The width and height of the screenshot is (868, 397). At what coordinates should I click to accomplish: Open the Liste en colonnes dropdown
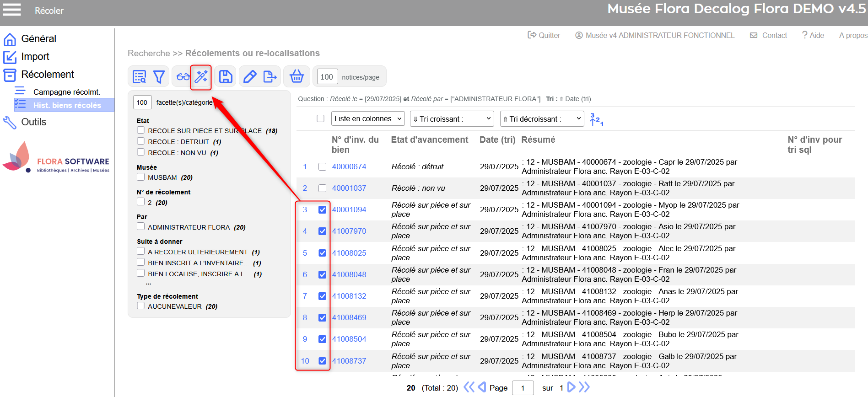[x=368, y=119]
